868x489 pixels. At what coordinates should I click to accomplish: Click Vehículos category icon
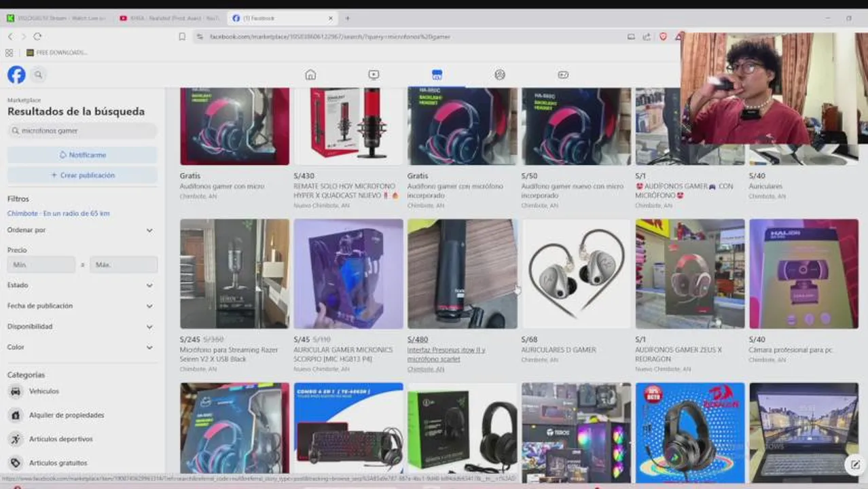click(15, 391)
